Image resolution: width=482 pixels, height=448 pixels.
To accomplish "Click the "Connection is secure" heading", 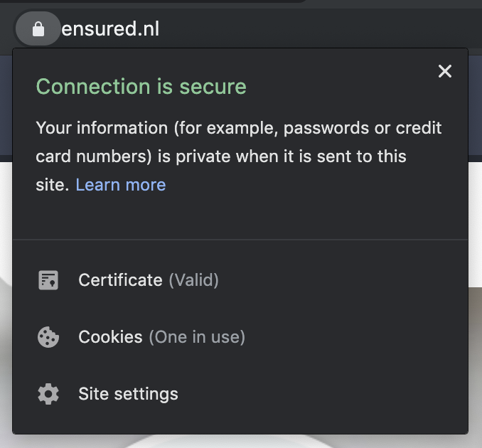I will click(141, 87).
